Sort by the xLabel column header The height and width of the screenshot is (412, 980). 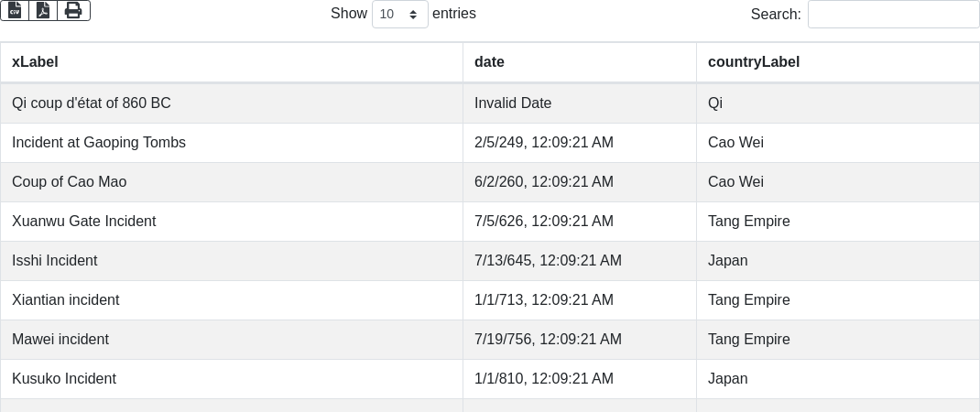point(35,62)
